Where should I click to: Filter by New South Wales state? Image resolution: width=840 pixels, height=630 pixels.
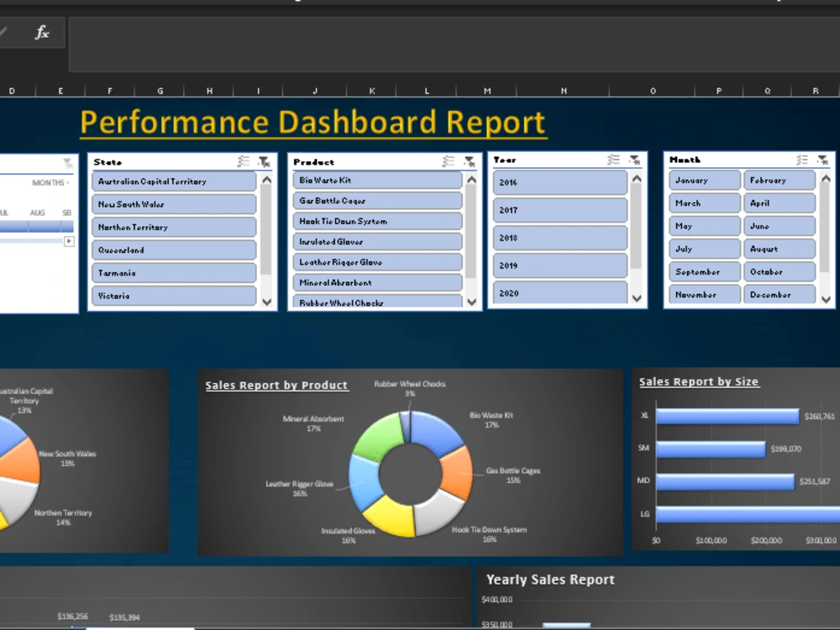(x=174, y=204)
